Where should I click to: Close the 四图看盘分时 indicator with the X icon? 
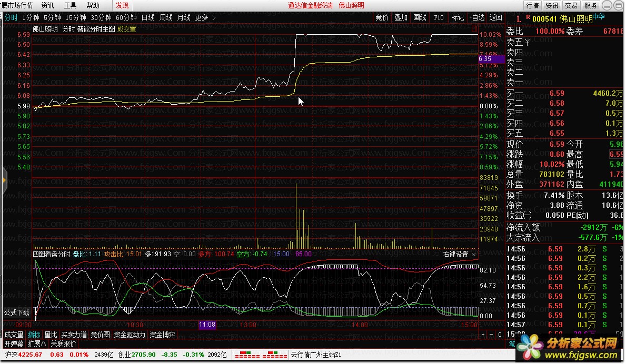(x=474, y=255)
